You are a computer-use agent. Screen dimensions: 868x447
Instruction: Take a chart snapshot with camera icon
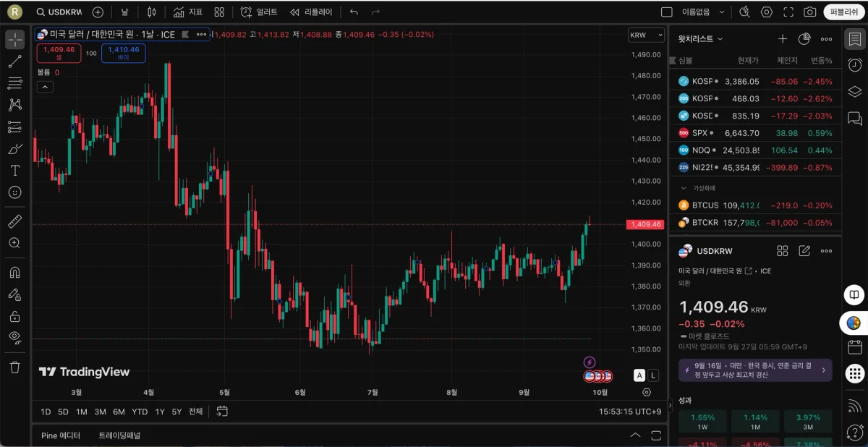coord(810,12)
